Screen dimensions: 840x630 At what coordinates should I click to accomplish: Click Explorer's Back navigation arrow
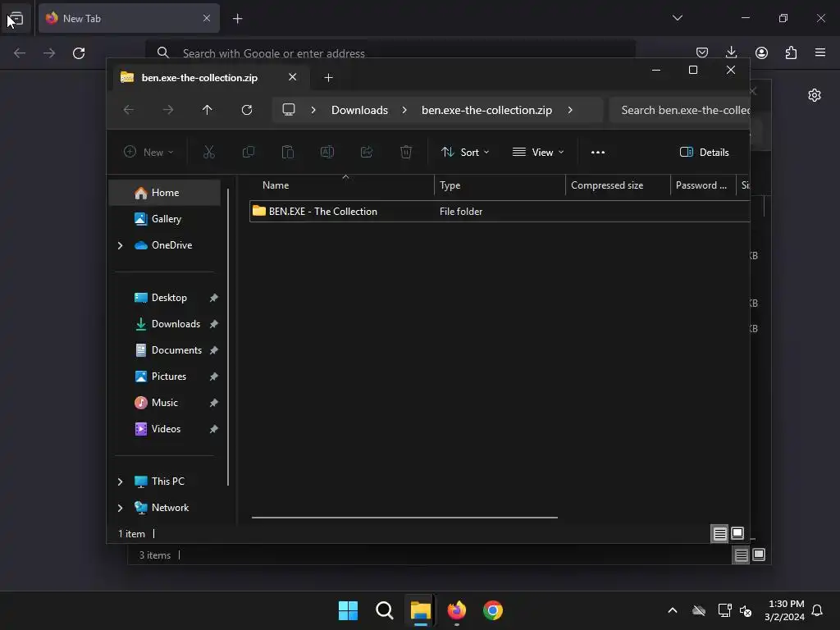129,110
